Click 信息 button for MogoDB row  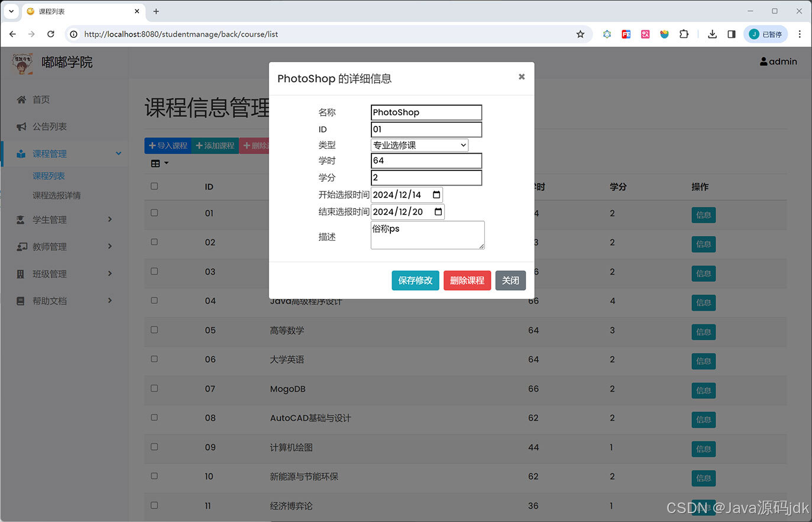(x=704, y=391)
